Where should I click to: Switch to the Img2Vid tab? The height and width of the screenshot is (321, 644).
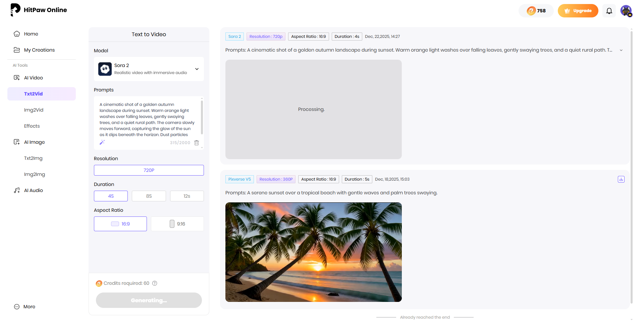[x=34, y=110]
